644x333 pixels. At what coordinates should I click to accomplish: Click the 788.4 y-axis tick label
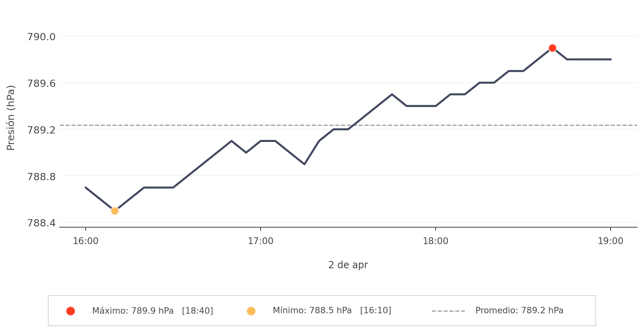pyautogui.click(x=41, y=223)
